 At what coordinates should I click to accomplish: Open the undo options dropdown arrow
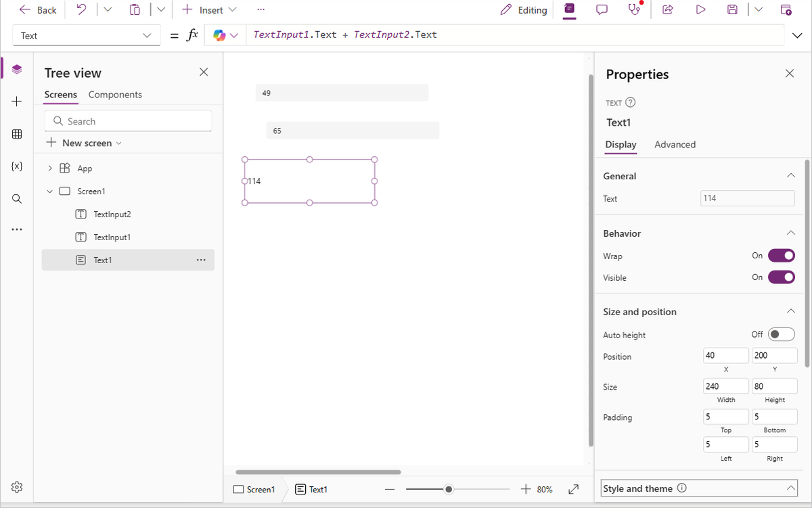[x=107, y=10]
